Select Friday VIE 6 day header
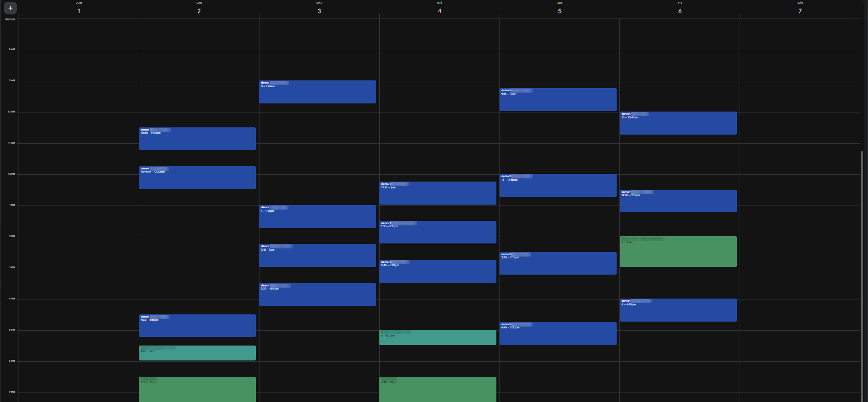 point(680,9)
